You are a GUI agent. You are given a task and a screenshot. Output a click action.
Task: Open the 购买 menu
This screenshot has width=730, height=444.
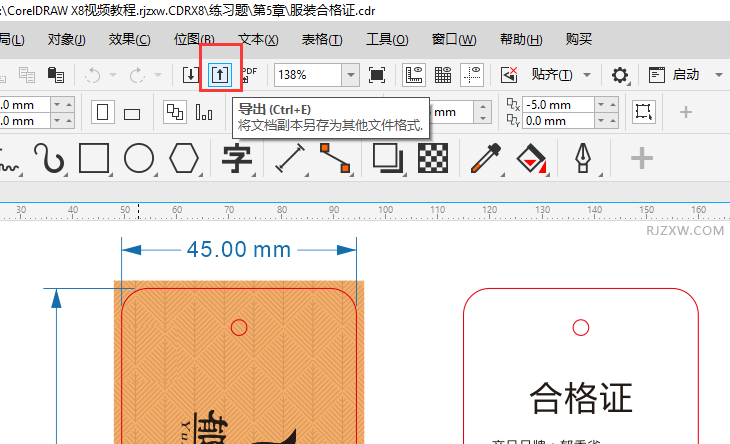579,40
